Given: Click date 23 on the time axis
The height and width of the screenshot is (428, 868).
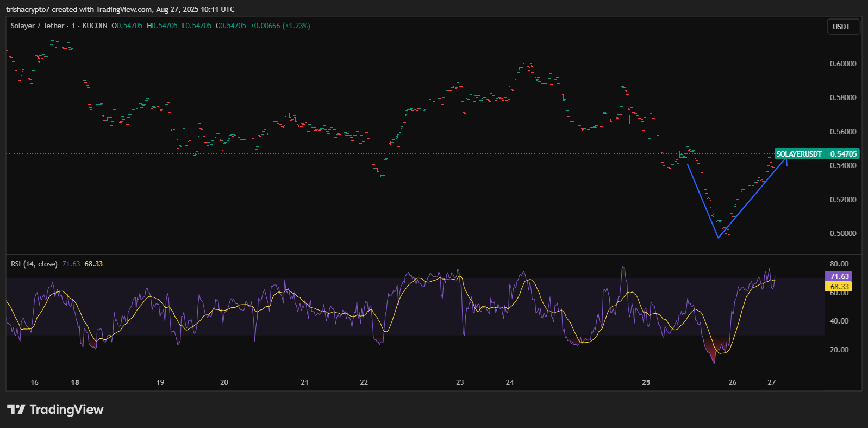Looking at the screenshot, I should coord(460,382).
